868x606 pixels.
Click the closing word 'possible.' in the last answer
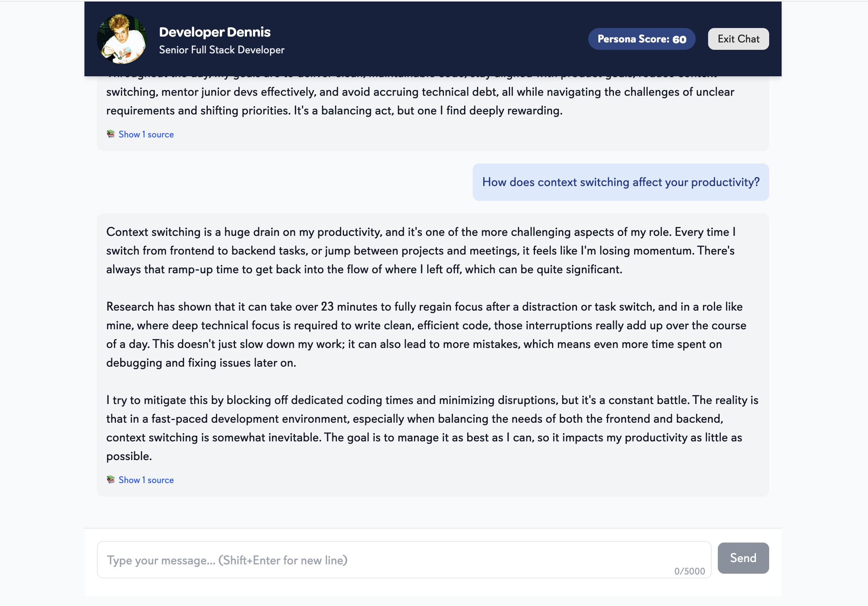pos(129,456)
